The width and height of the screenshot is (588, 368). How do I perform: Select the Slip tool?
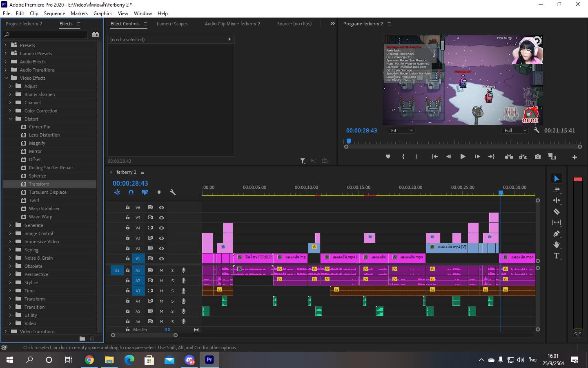point(556,222)
